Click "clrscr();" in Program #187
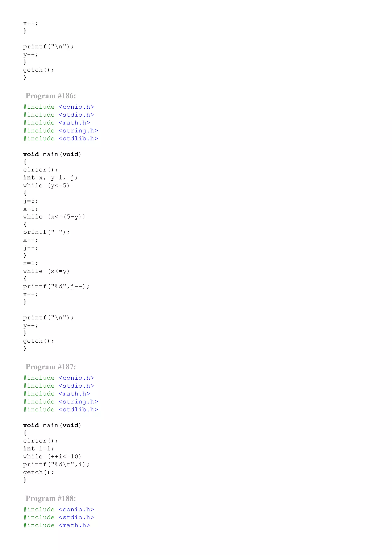The height and width of the screenshot is (555, 392). 41,441
